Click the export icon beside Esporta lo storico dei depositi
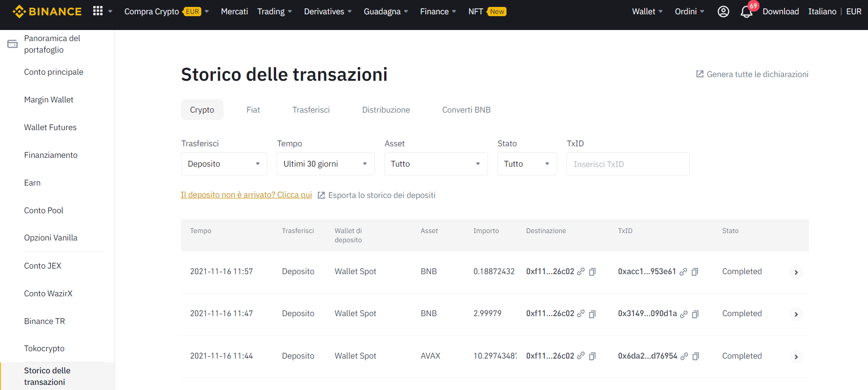This screenshot has height=390, width=868. (321, 195)
